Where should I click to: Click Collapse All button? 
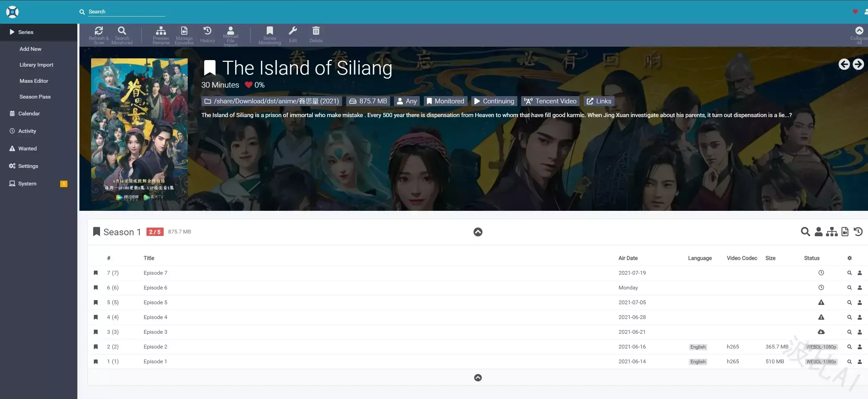859,35
